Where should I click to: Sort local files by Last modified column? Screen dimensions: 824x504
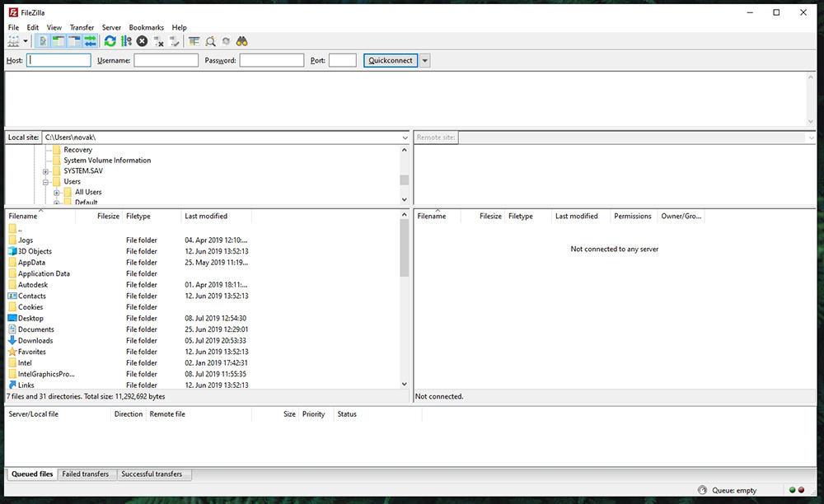tap(217, 216)
